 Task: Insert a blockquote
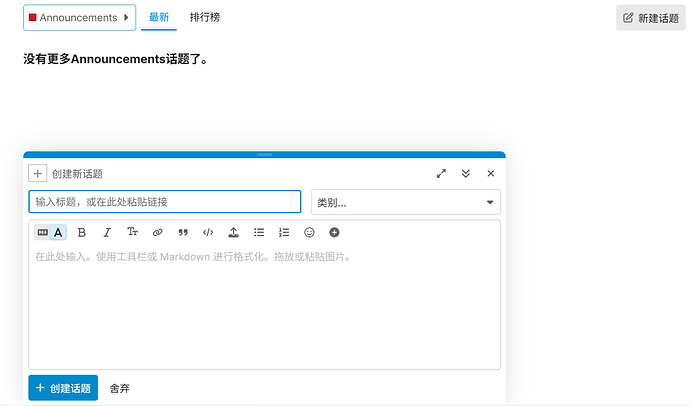click(183, 232)
